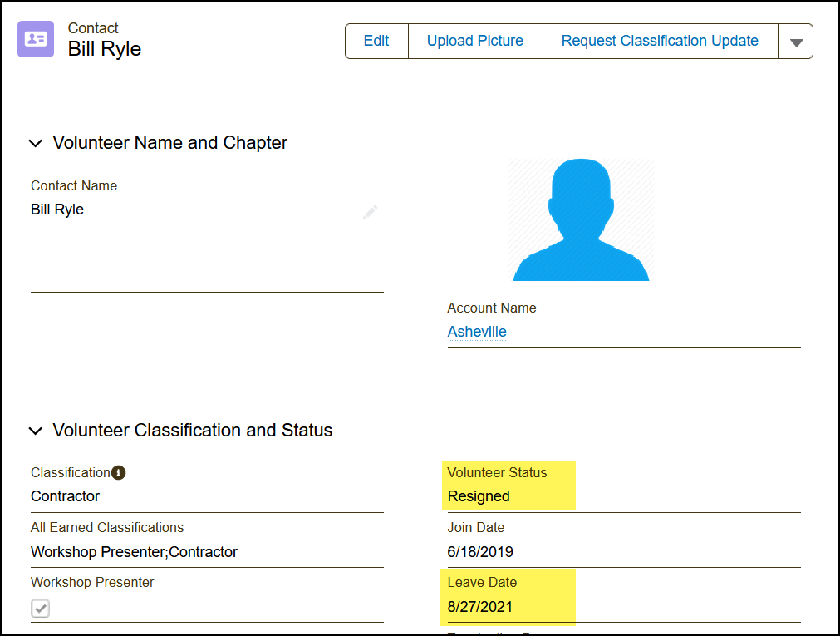
Task: Click the Classification value Contractor
Action: pyautogui.click(x=65, y=496)
